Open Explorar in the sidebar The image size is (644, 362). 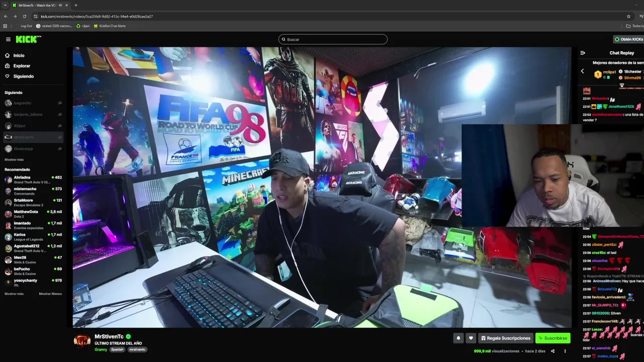tap(18, 66)
